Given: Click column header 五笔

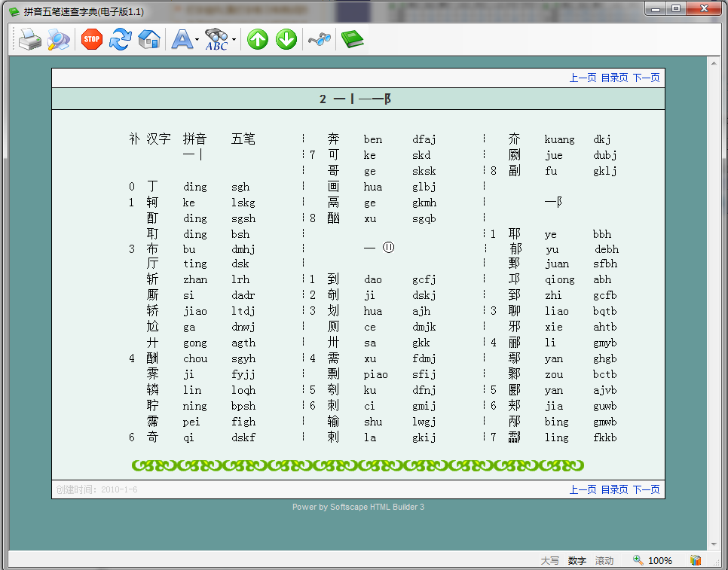Looking at the screenshot, I should tap(243, 139).
